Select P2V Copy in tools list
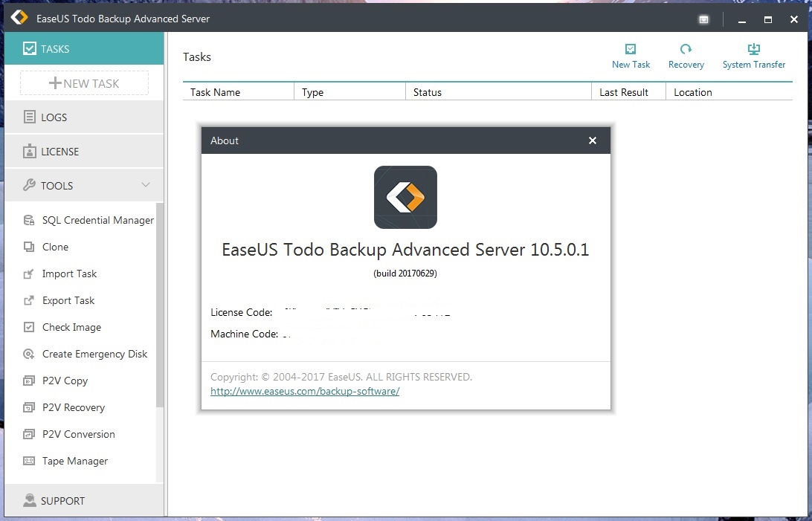This screenshot has width=812, height=521. [65, 381]
